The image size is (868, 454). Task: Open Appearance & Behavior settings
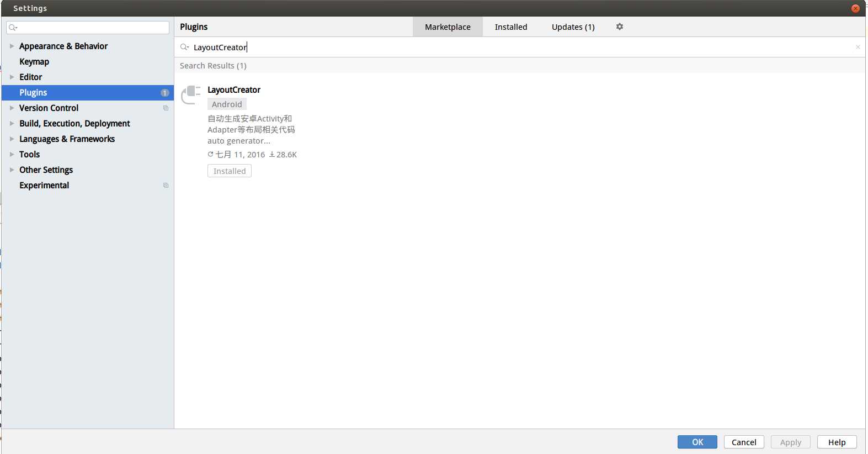63,46
